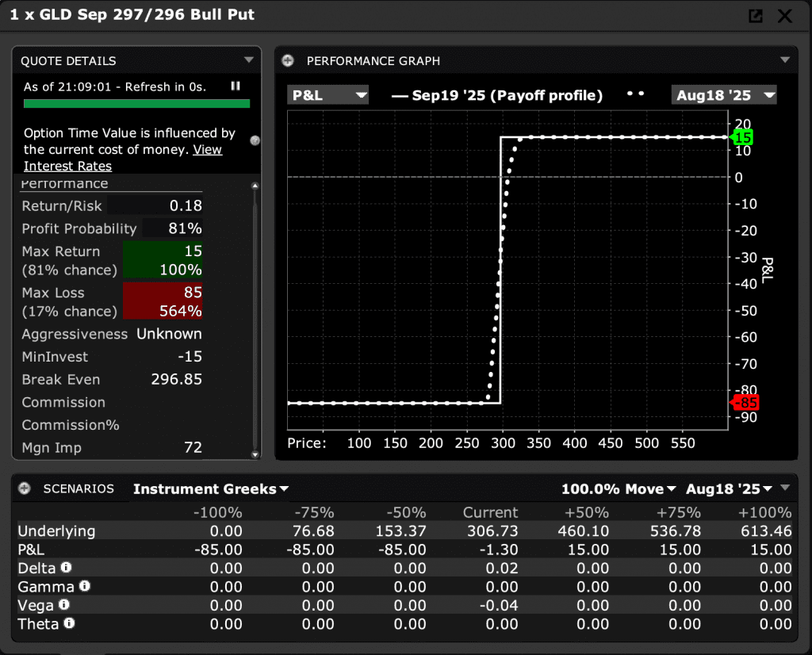Click the Vega info icon
The image size is (812, 655).
click(64, 605)
